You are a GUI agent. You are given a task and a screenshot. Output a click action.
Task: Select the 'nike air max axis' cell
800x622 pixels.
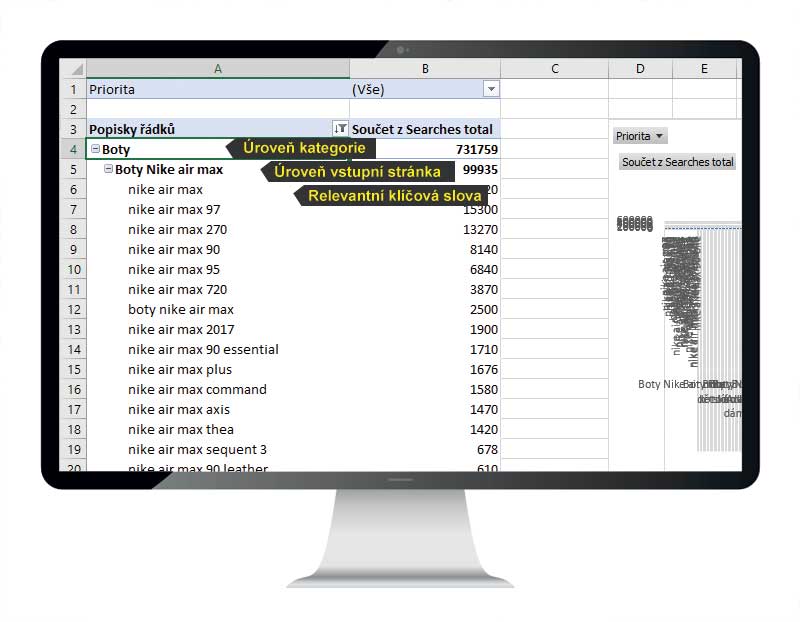218,409
